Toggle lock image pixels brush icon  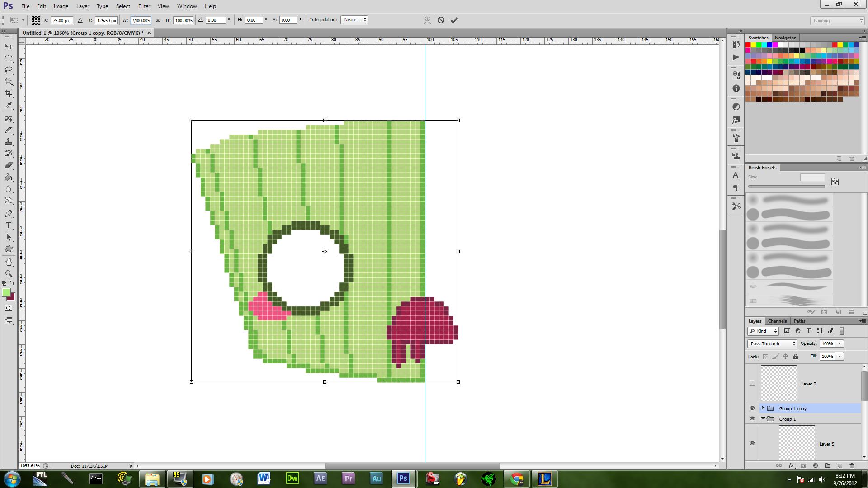point(776,357)
